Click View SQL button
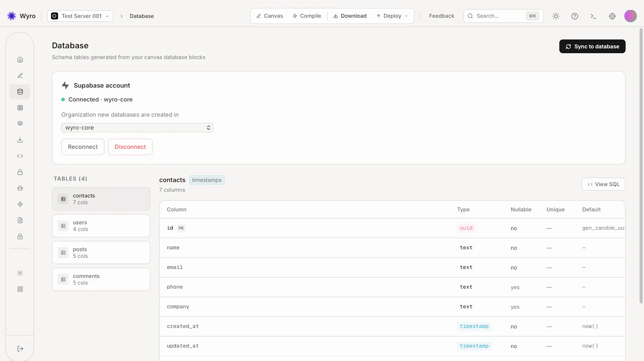Image resolution: width=644 pixels, height=361 pixels. coord(603,184)
